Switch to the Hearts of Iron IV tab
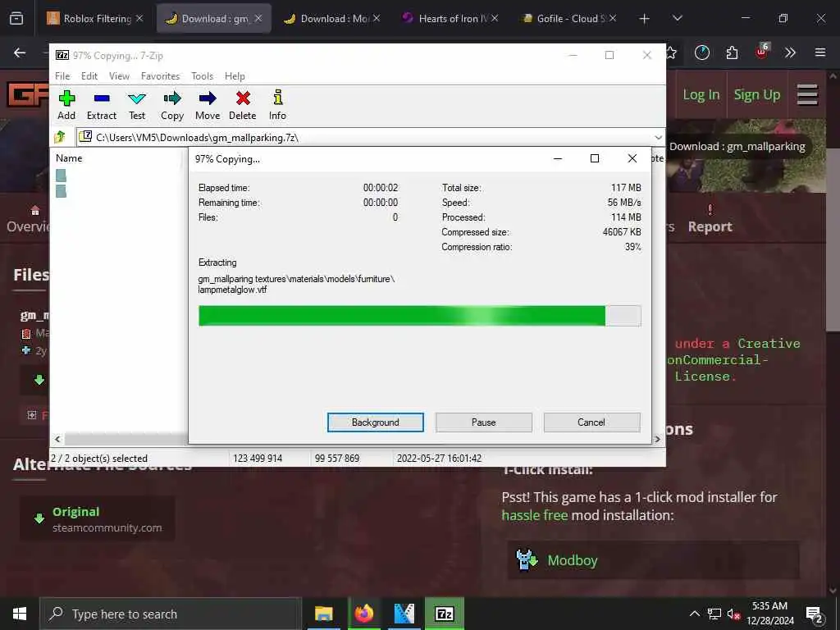This screenshot has width=840, height=630. point(449,18)
